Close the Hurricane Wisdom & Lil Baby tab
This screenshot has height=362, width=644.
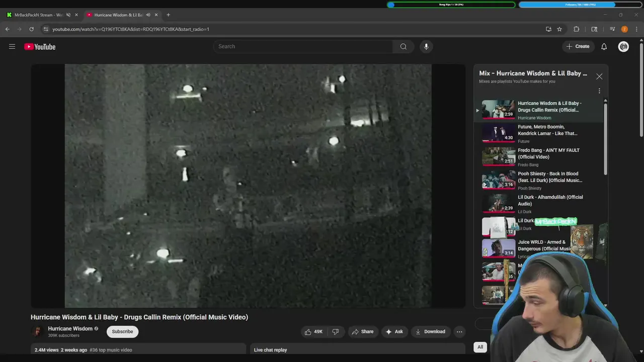click(x=156, y=15)
